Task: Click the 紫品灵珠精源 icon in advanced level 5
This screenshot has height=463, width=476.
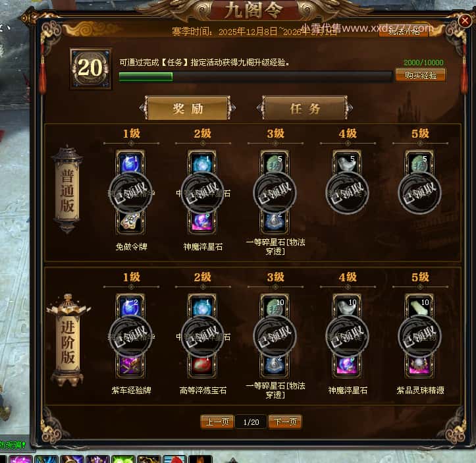Action: (x=419, y=366)
